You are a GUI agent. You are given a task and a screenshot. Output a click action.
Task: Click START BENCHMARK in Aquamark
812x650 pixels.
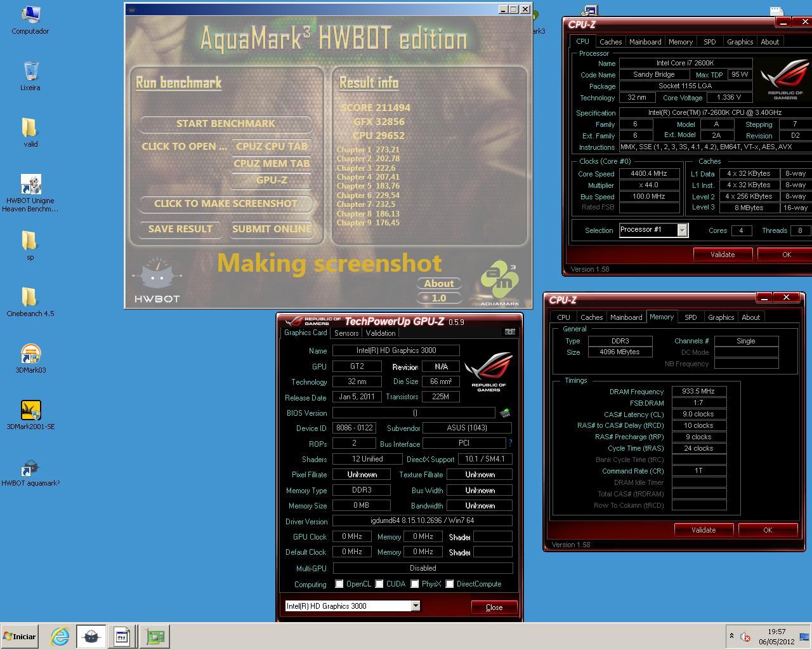(x=226, y=123)
